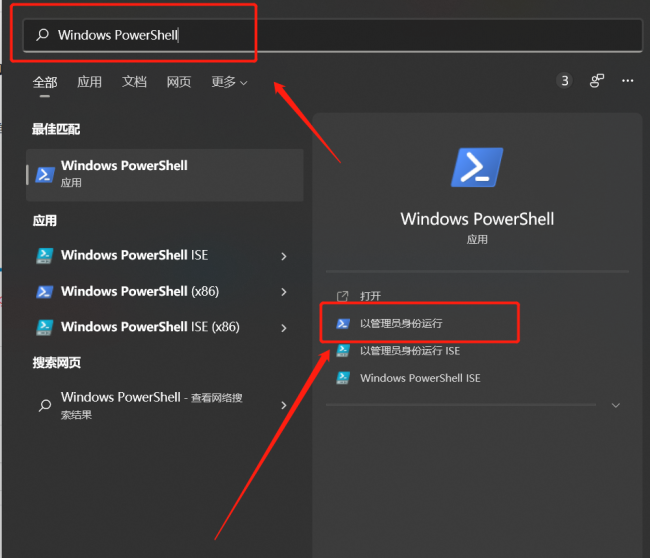The width and height of the screenshot is (650, 558).
Task: Click the web search magnifier icon
Action: click(x=45, y=405)
